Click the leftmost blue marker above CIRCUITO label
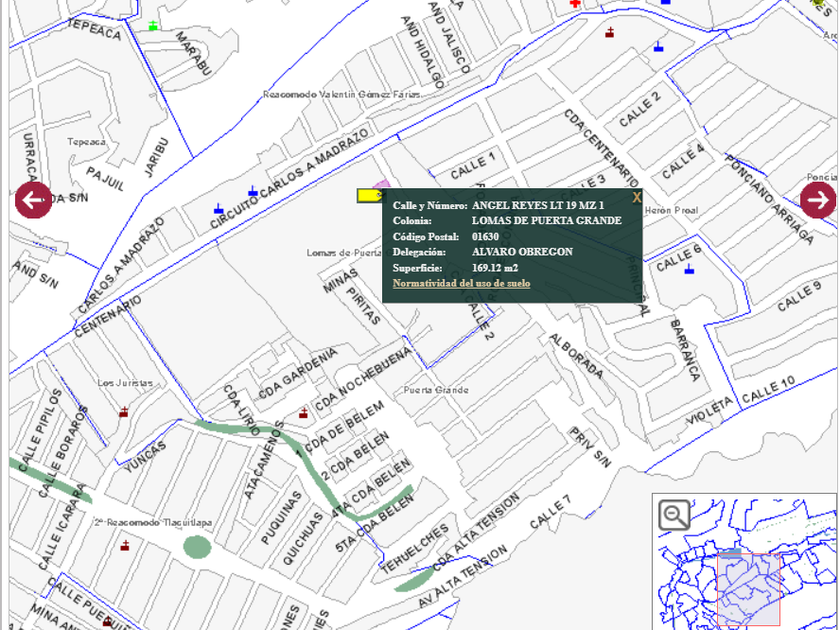The height and width of the screenshot is (630, 840). pos(218,208)
